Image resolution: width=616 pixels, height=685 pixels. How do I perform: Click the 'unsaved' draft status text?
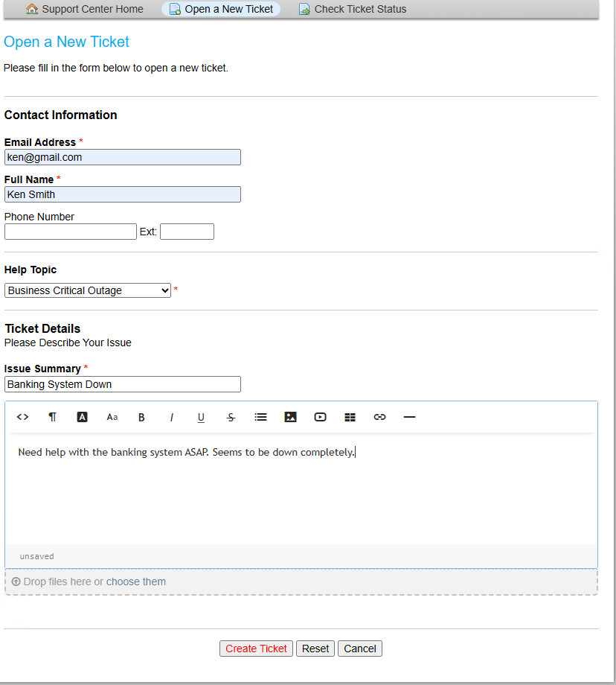(x=36, y=557)
